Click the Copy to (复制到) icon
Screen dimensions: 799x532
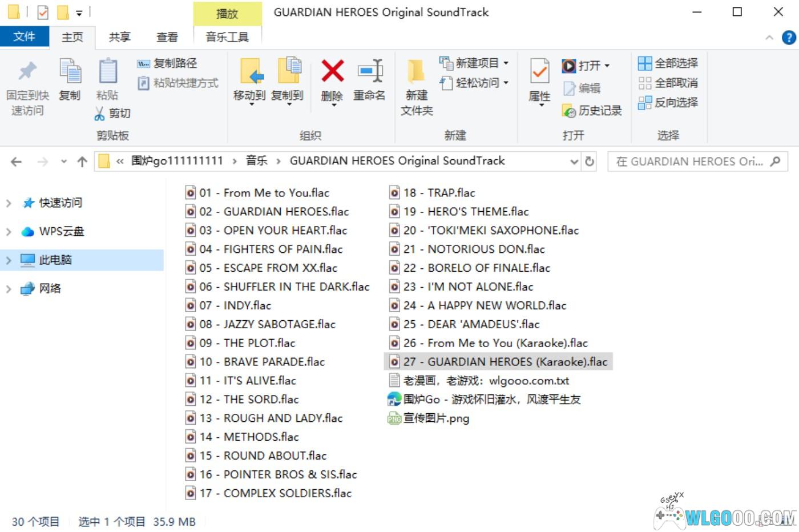288,72
